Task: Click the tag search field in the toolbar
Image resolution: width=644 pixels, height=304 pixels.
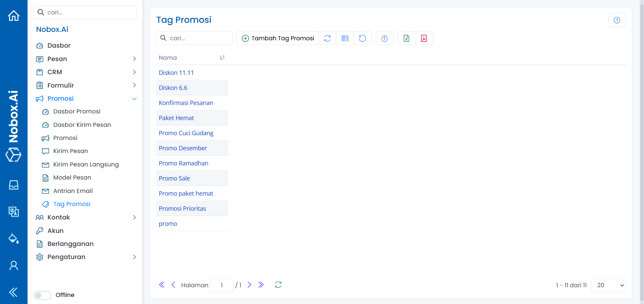Action: point(198,38)
